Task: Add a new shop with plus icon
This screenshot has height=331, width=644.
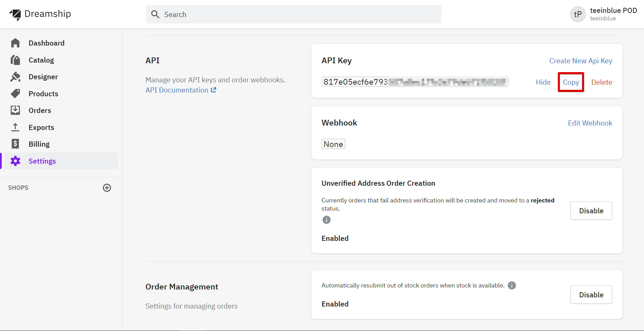Action: pos(107,188)
